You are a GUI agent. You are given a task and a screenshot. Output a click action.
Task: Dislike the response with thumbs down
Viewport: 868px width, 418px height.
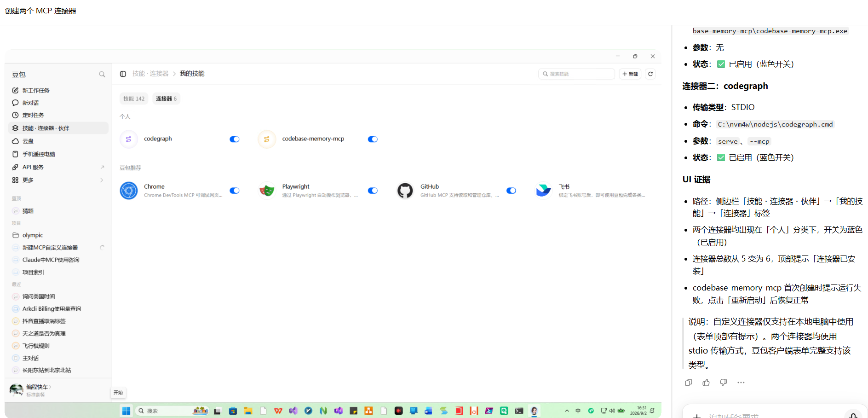point(724,383)
